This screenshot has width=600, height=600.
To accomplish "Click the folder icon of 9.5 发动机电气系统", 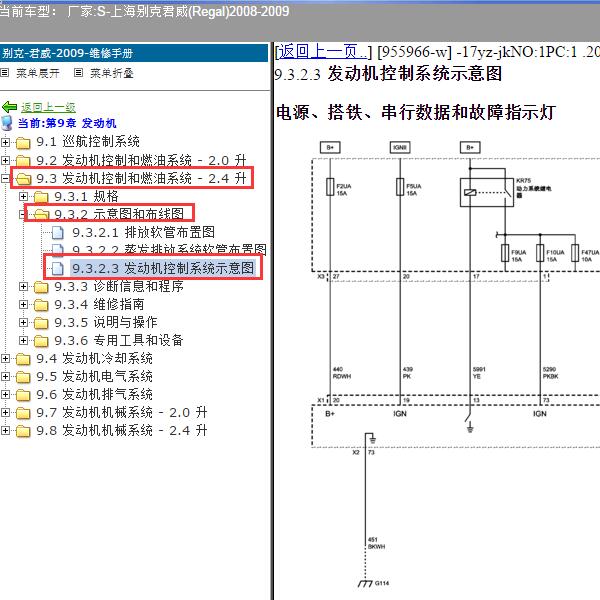I will click(23, 377).
